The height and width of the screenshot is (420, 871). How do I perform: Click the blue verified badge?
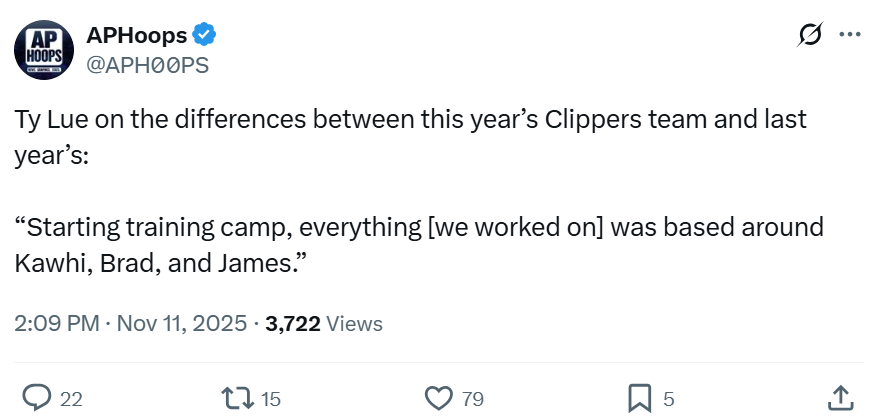(x=206, y=36)
